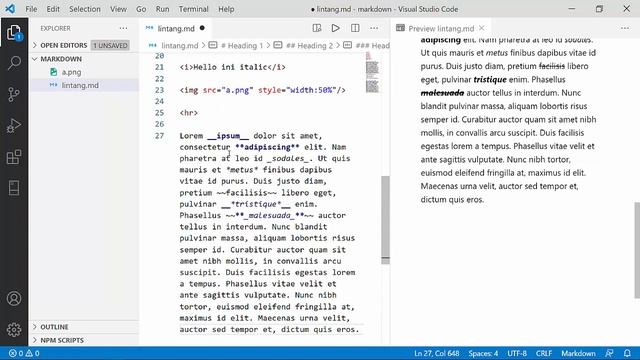Open the Manage gear icon

coord(14,329)
